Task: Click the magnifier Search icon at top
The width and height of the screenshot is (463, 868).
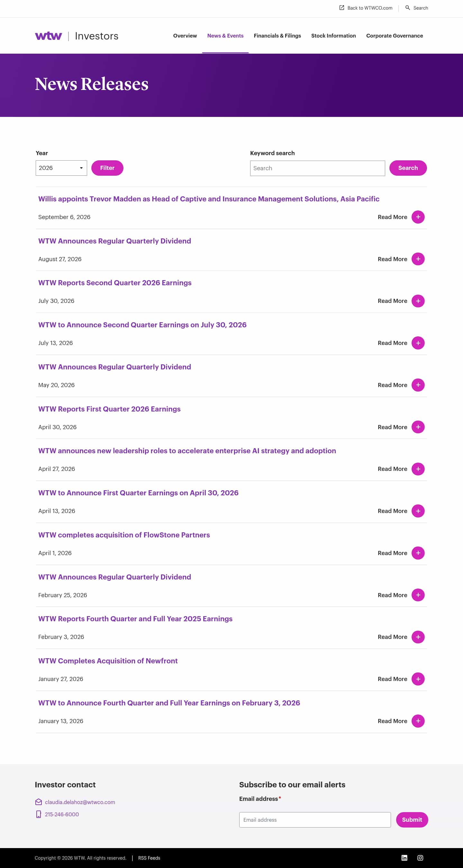Action: click(408, 8)
